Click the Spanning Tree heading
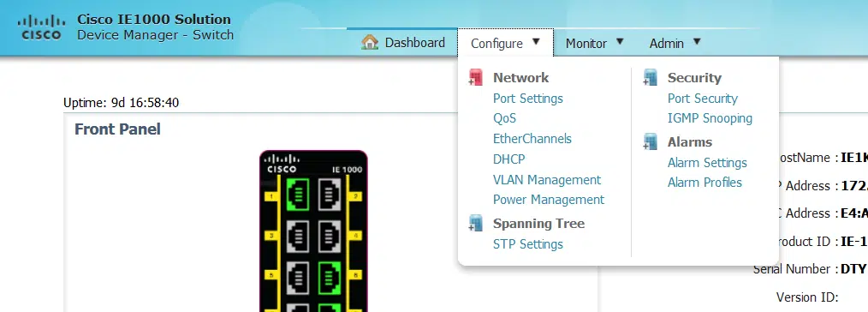The width and height of the screenshot is (868, 312). [x=538, y=224]
